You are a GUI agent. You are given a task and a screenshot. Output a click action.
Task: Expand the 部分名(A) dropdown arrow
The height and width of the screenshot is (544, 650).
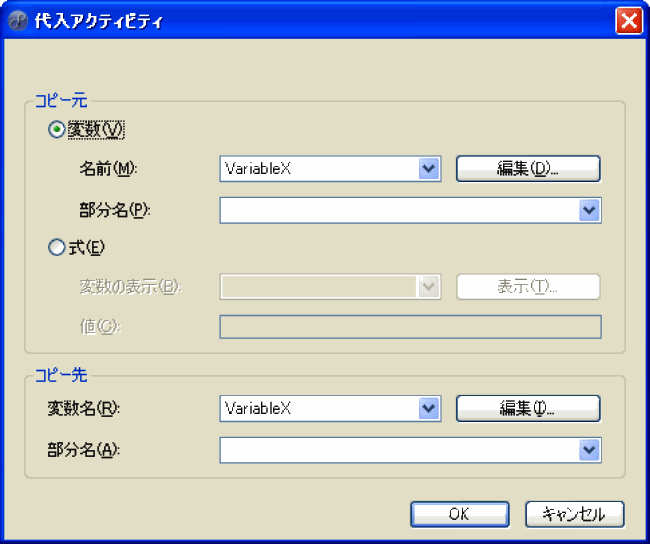point(589,450)
